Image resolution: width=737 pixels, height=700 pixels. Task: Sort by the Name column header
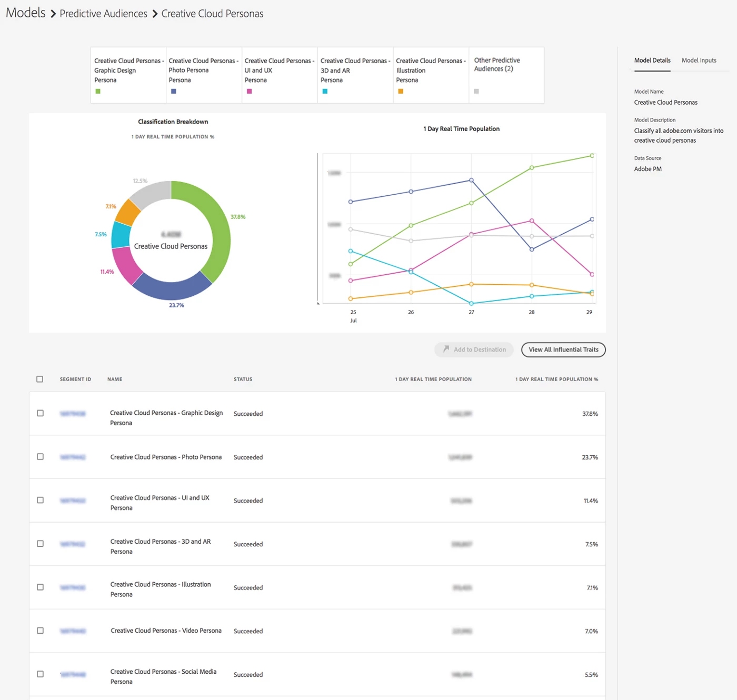[x=115, y=379]
